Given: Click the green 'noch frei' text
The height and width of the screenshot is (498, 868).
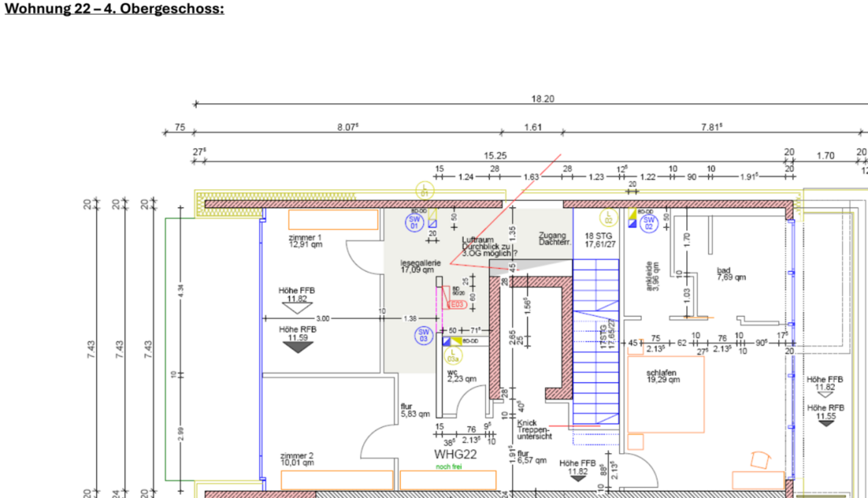Looking at the screenshot, I should pyautogui.click(x=448, y=466).
